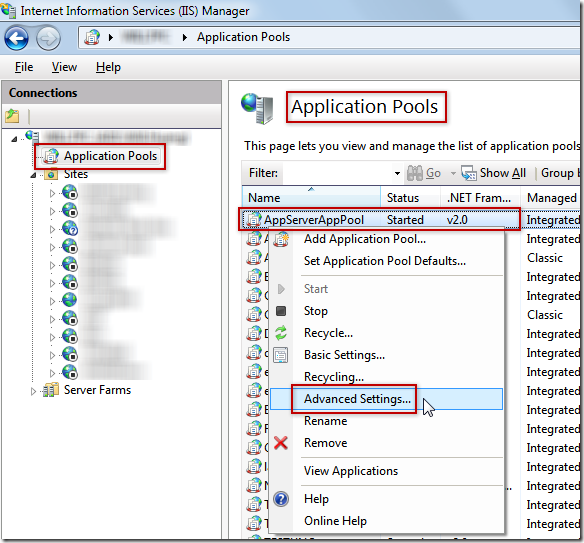Click the Show All button

493,173
